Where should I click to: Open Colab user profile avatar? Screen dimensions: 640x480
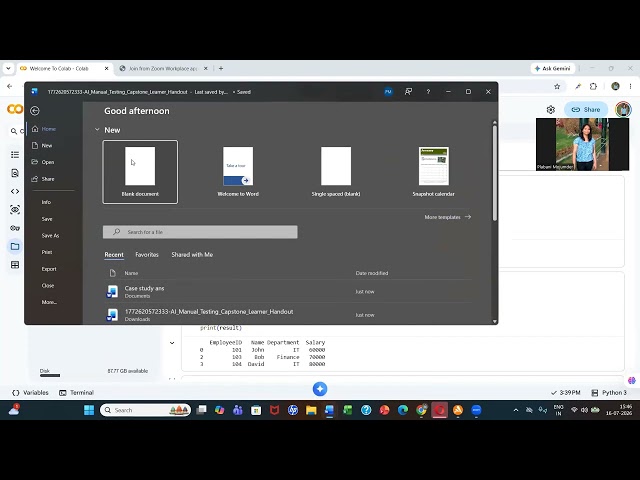(x=623, y=109)
